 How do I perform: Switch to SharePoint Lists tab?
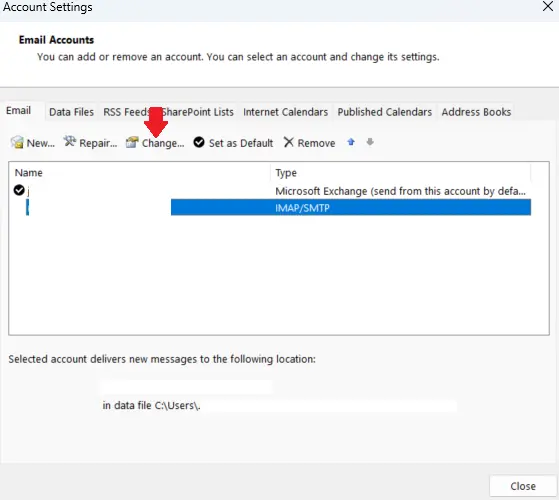point(197,112)
